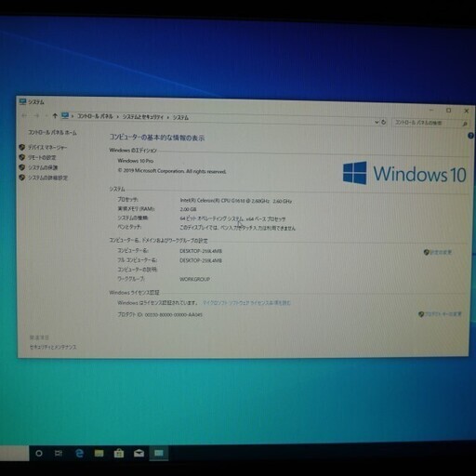
Task: Click the Forward arrow navigation button
Action: [x=36, y=115]
